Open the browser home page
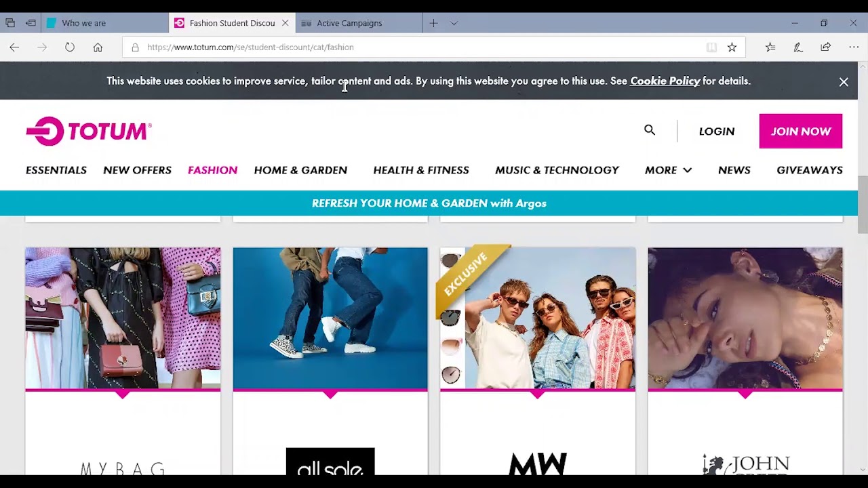Image resolution: width=868 pixels, height=488 pixels. click(x=98, y=47)
